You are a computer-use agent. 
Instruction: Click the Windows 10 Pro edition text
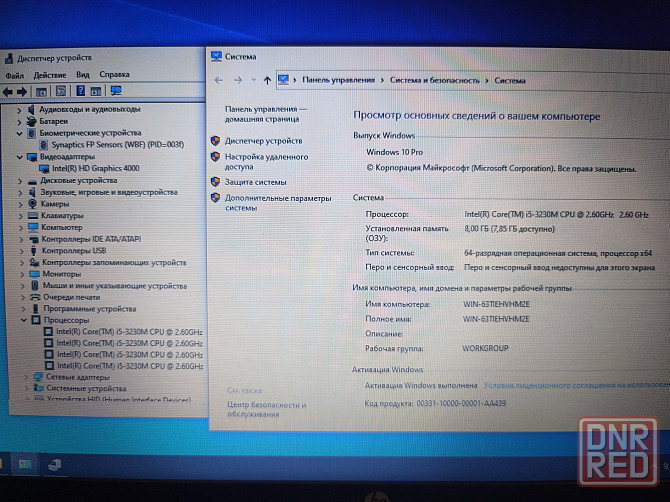click(394, 152)
